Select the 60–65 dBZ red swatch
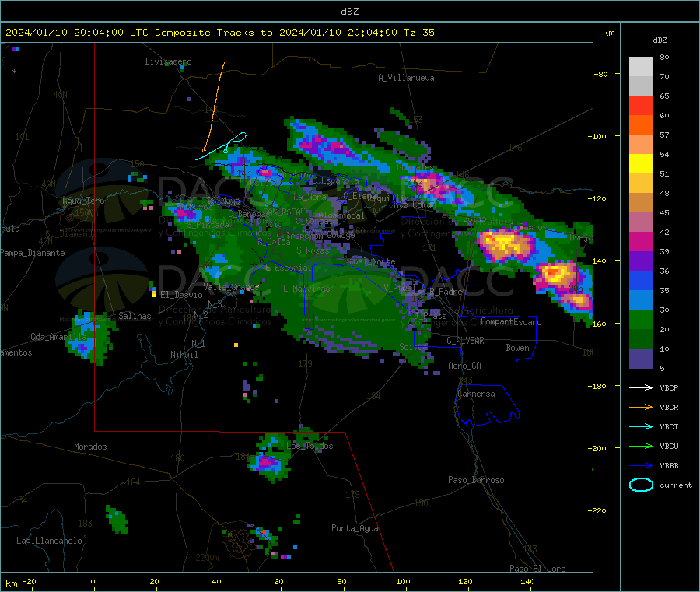 (x=641, y=106)
